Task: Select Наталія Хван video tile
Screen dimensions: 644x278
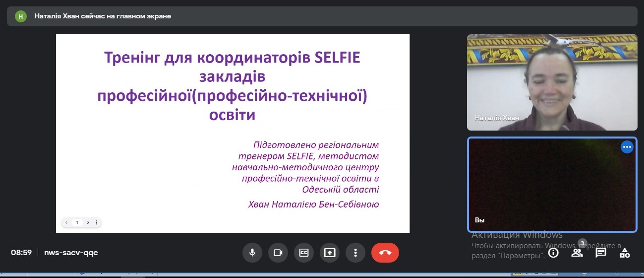Action: coord(552,82)
